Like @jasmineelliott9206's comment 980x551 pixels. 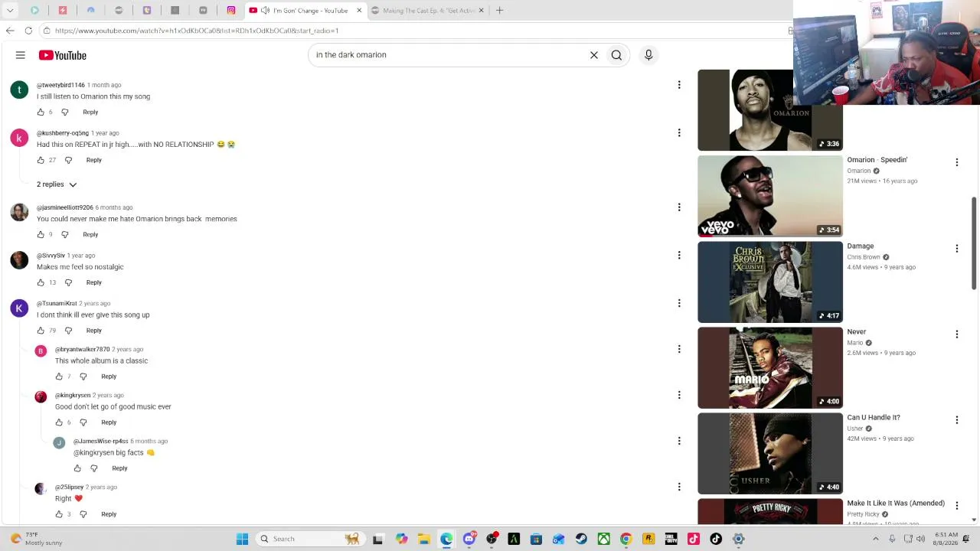pos(41,235)
